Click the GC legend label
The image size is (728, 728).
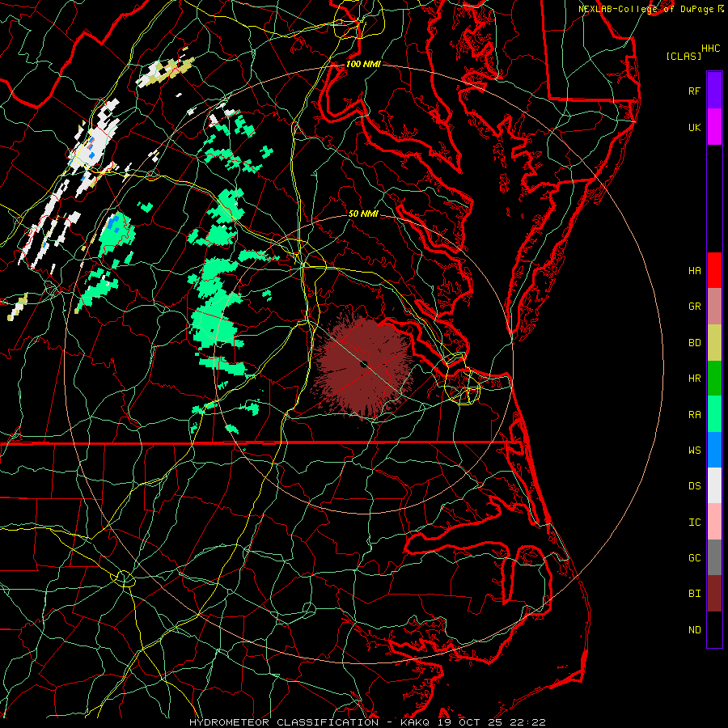694,557
